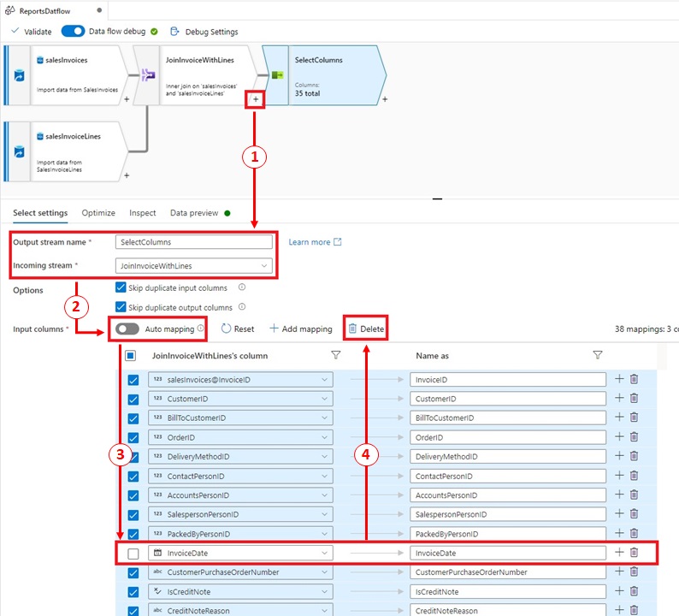Click the Output stream name field
This screenshot has width=679, height=616.
[193, 242]
